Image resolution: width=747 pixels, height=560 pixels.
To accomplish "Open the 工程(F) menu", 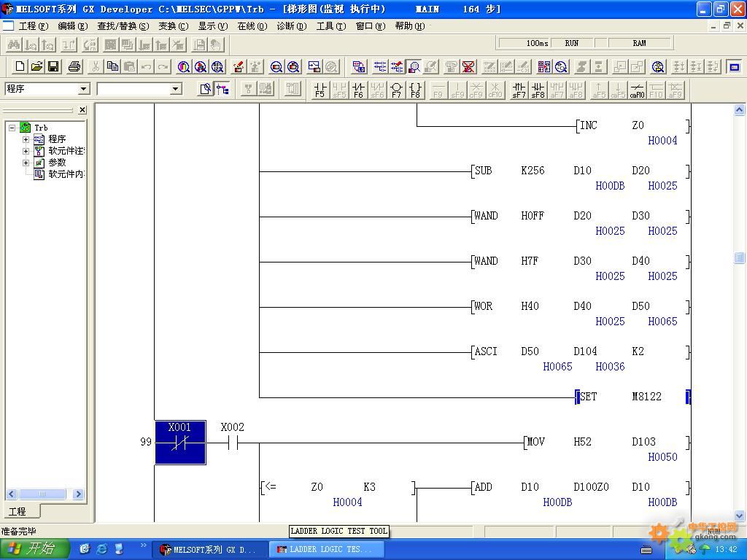I will 34,26.
